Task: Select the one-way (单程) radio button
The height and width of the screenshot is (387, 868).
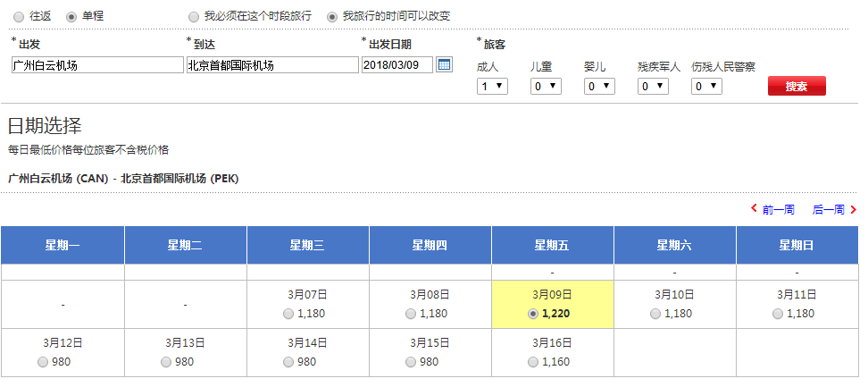Action: click(71, 16)
